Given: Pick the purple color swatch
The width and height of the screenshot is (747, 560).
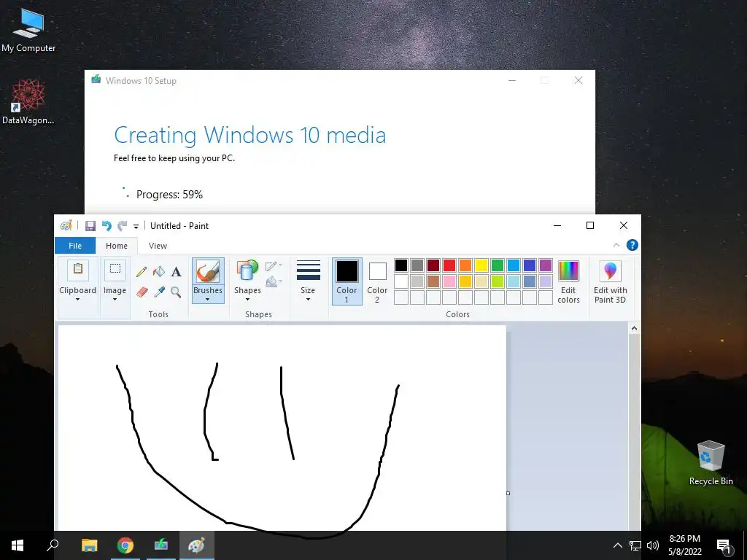Looking at the screenshot, I should (x=546, y=265).
